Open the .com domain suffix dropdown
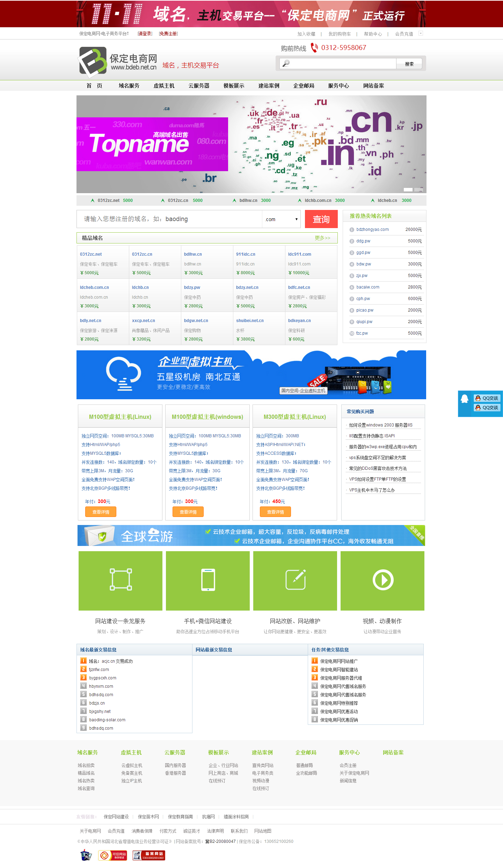The height and width of the screenshot is (868, 503). 281,219
